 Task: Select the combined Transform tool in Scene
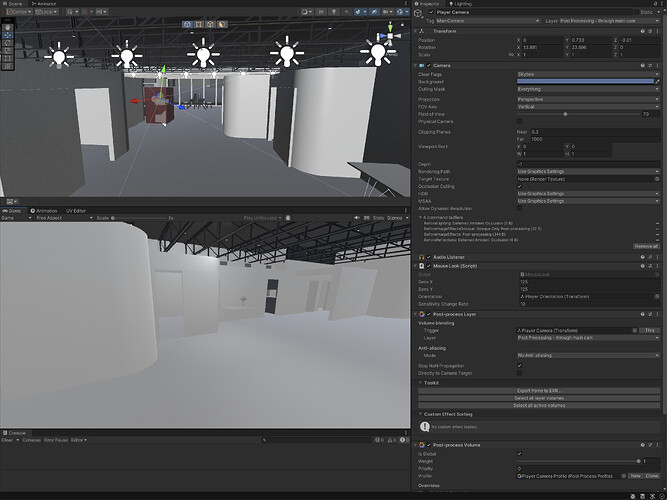(7, 66)
